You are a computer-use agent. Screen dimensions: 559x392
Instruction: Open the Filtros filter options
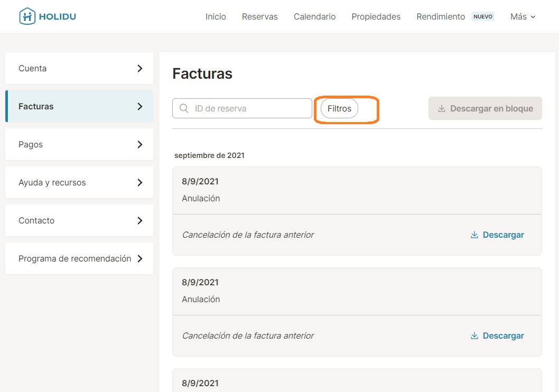pos(339,108)
